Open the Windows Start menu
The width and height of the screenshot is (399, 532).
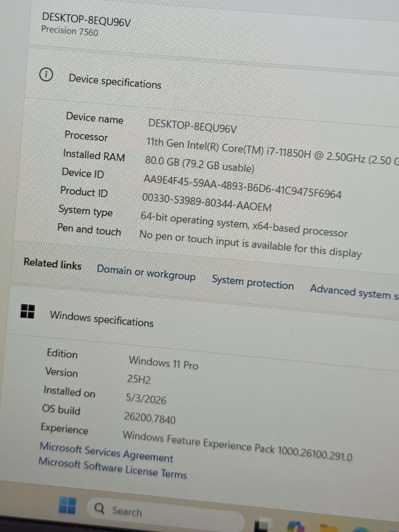click(67, 505)
